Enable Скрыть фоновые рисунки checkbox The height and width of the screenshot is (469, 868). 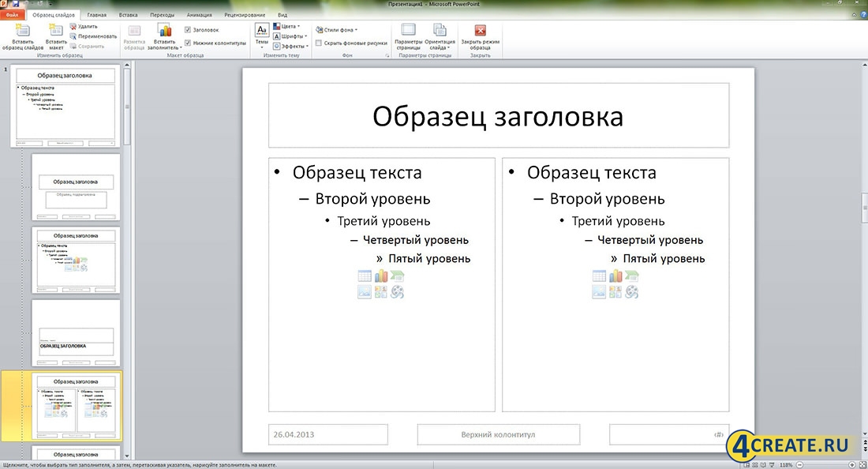click(x=319, y=43)
